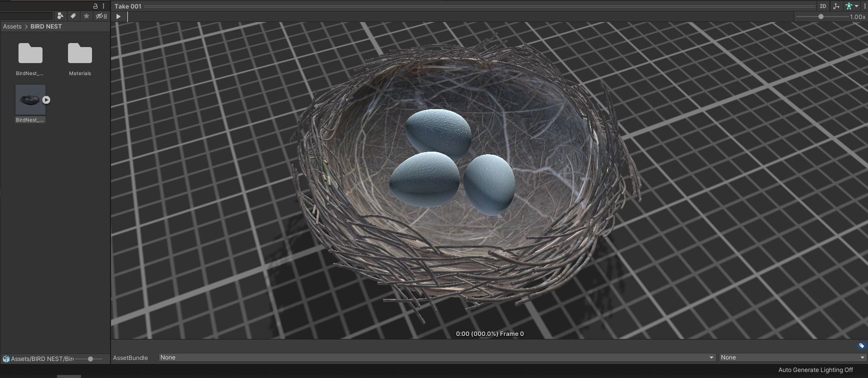Click the asset labels blue tag icon

tap(861, 345)
